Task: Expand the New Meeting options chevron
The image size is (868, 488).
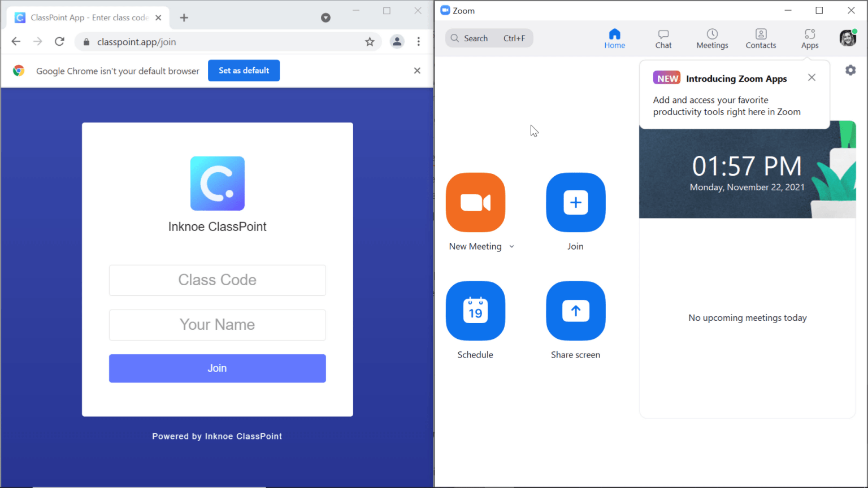Action: (511, 247)
